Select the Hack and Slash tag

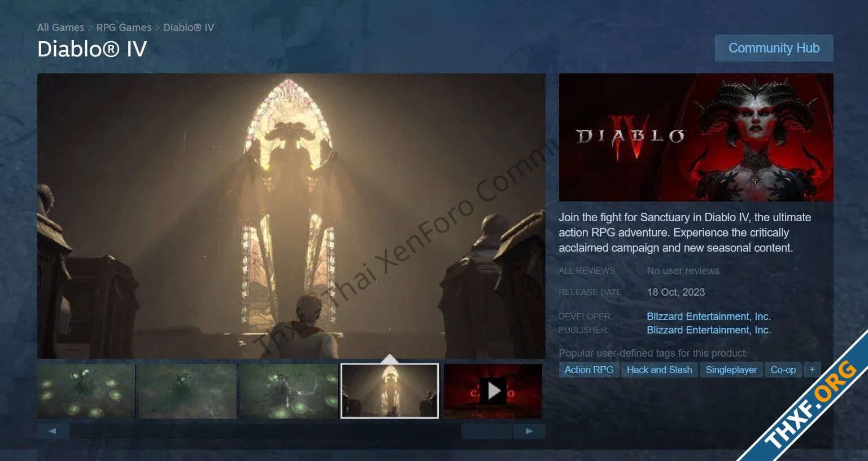pos(659,370)
